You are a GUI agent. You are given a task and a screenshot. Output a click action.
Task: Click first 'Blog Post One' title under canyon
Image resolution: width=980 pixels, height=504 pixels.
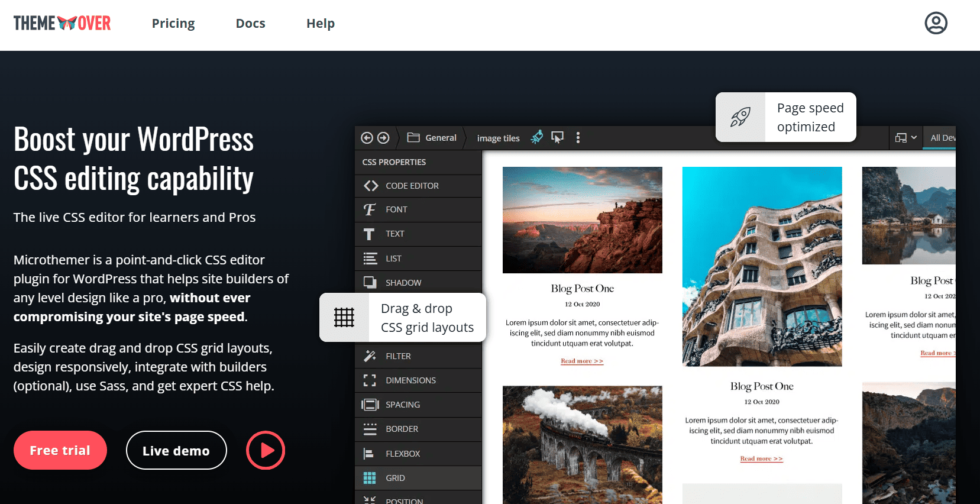pos(583,289)
